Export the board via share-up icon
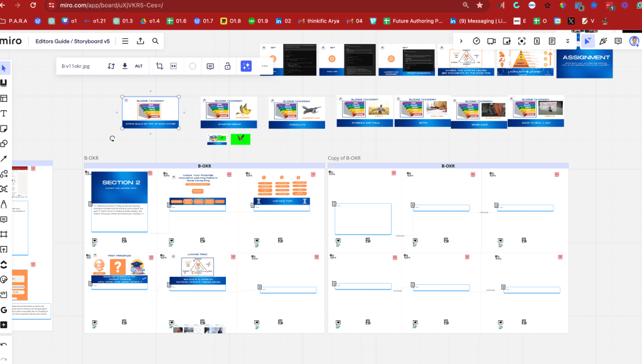Image resolution: width=642 pixels, height=364 pixels. pos(141,41)
